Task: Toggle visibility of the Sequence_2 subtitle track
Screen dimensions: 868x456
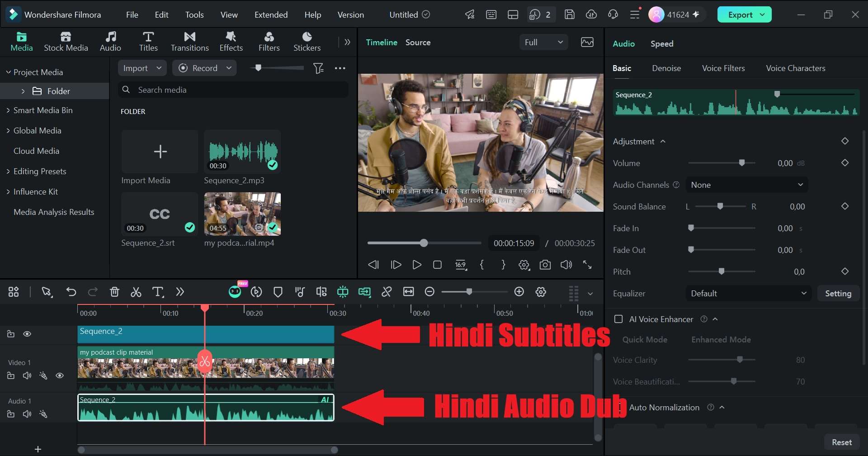Action: click(27, 334)
